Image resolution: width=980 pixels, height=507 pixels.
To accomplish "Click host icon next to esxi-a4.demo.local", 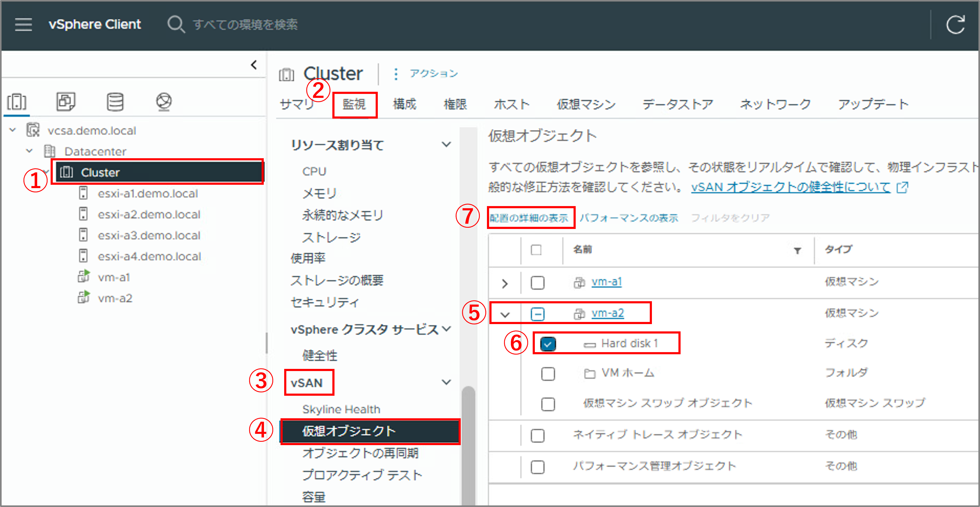I will pos(83,256).
